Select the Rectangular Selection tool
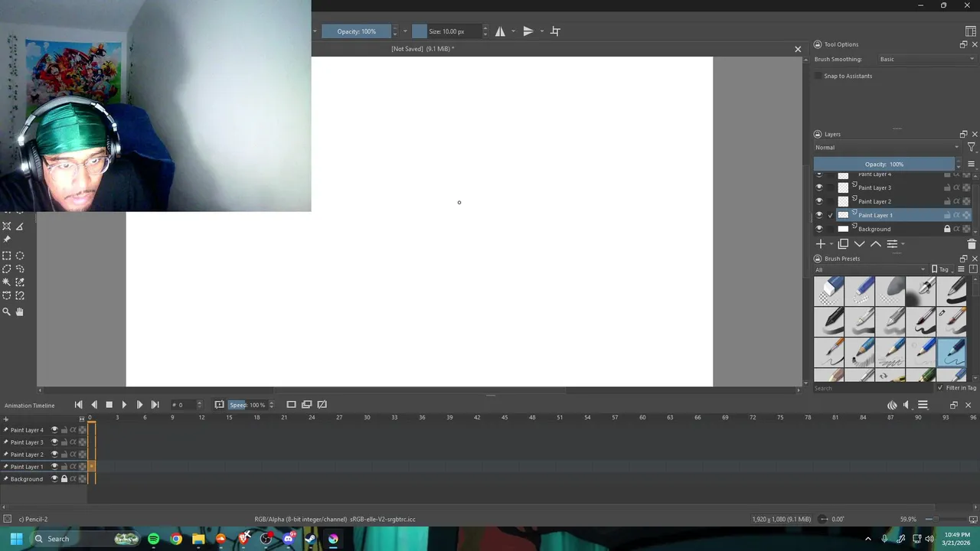This screenshot has height=551, width=980. coord(7,256)
